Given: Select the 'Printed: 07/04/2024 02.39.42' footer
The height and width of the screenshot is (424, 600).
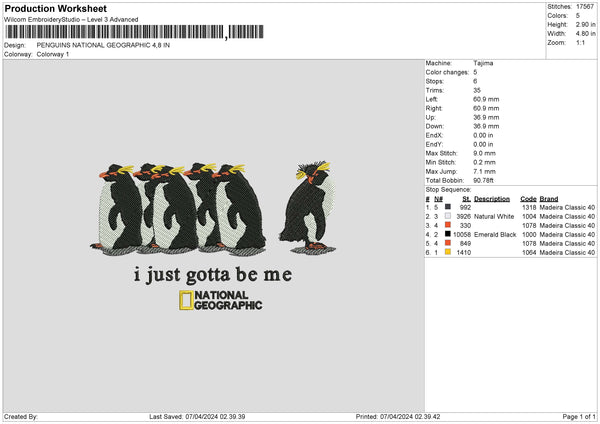Looking at the screenshot, I should coord(398,416).
